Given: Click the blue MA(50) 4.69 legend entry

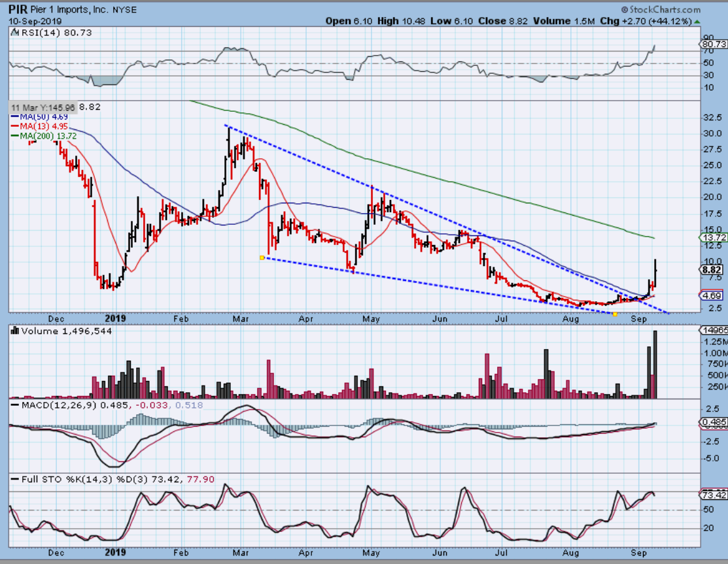Looking at the screenshot, I should coord(39,117).
